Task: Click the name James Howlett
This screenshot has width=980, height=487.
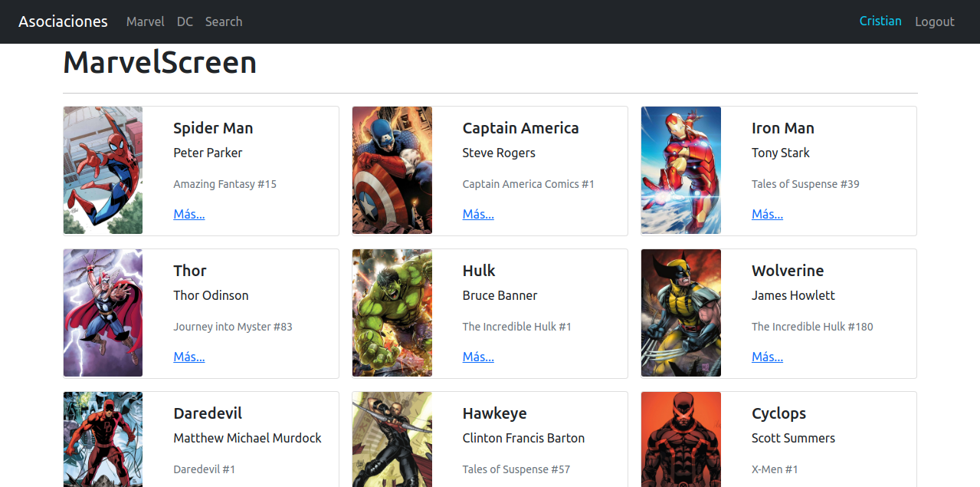Action: 793,295
